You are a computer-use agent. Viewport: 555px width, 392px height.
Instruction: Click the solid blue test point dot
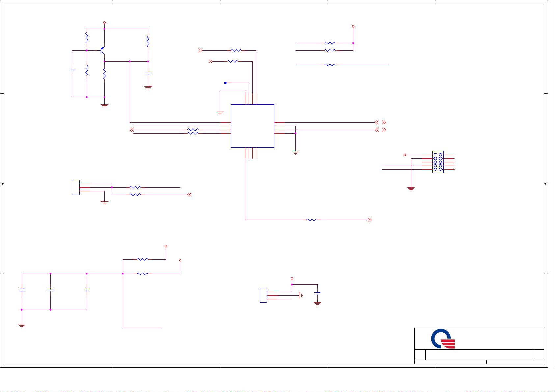(x=225, y=83)
